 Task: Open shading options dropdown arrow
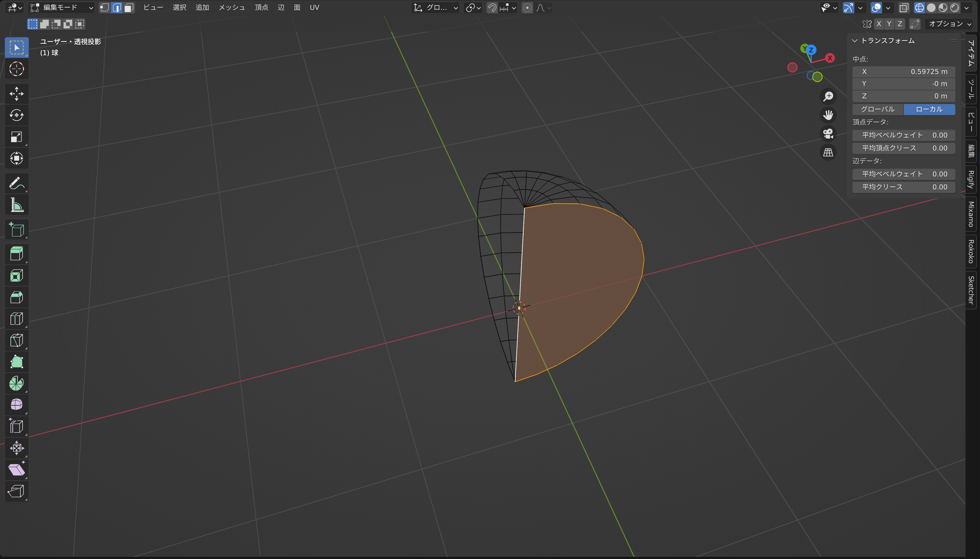click(966, 7)
